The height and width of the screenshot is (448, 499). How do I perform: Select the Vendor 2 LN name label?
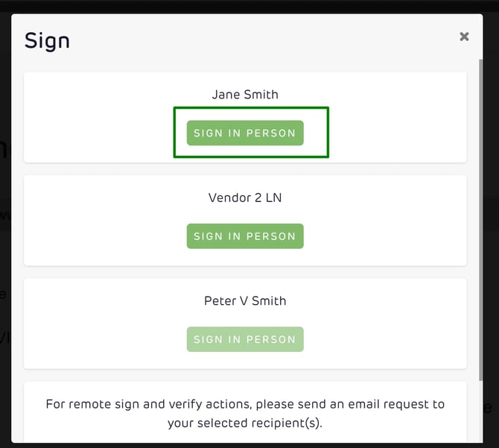click(x=245, y=198)
